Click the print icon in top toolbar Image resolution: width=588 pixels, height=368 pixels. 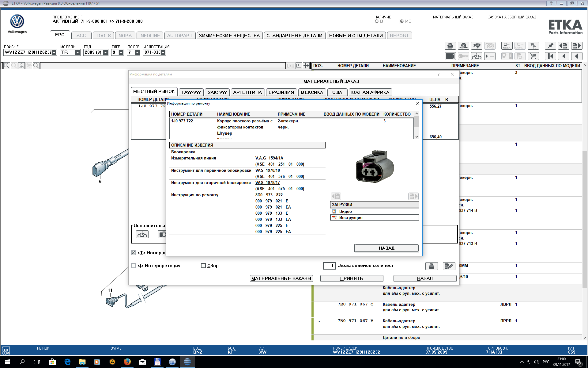coord(450,46)
